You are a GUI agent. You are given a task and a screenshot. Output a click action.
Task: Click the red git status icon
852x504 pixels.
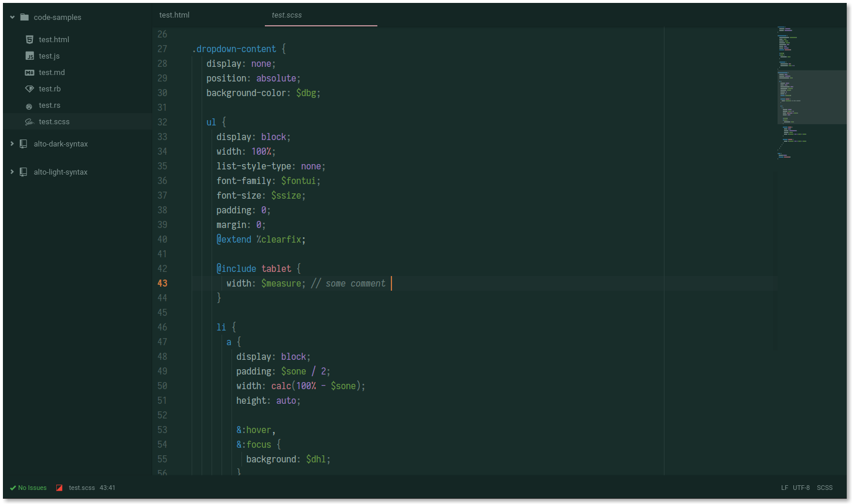tap(59, 488)
